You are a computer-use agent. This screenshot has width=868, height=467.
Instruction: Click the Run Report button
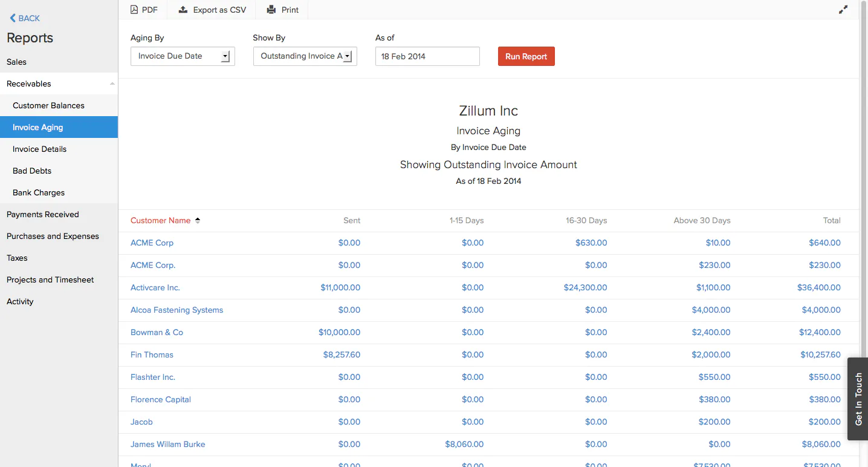526,56
